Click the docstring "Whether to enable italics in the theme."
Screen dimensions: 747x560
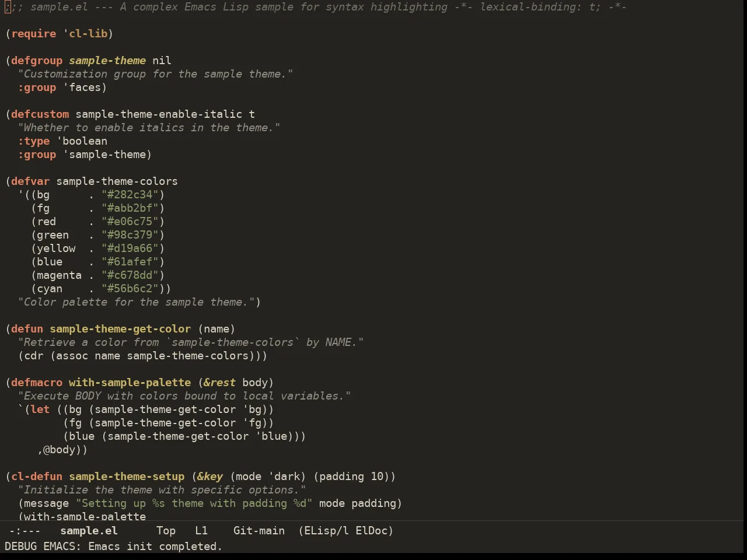point(149,128)
